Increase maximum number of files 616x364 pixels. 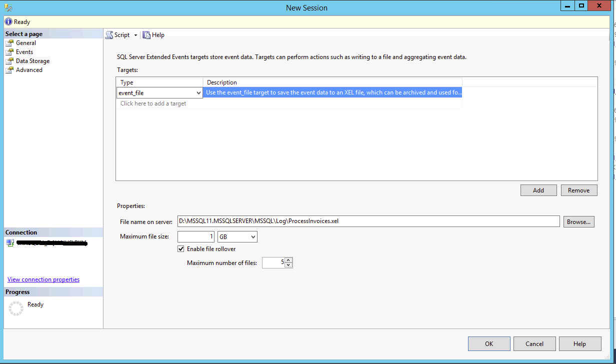coord(288,260)
